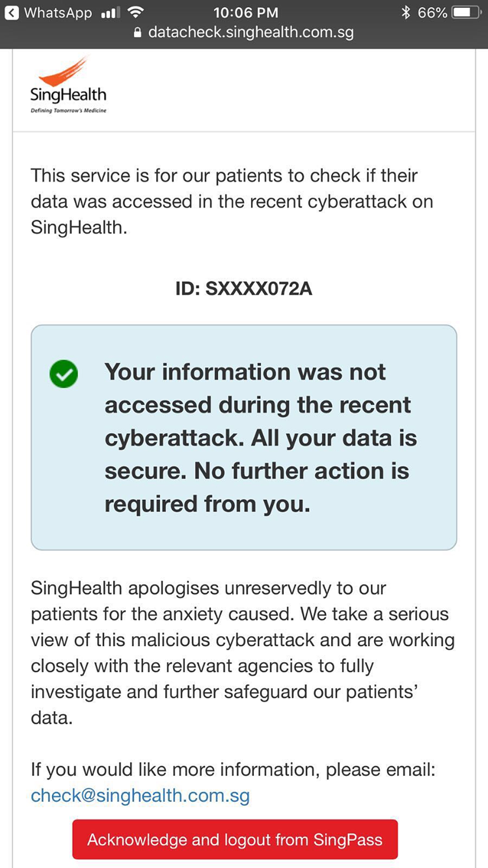The width and height of the screenshot is (488, 868).
Task: Tap the 66% battery percentage
Action: tap(432, 13)
